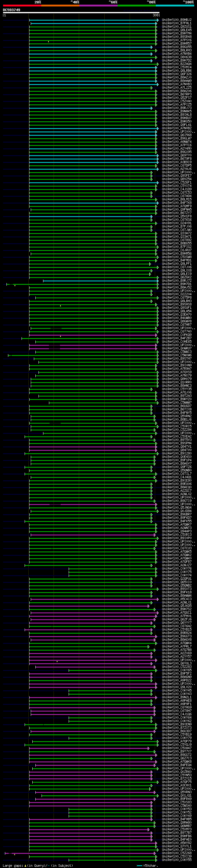Select the hit label UniRef100_C0KY53

point(177,809)
